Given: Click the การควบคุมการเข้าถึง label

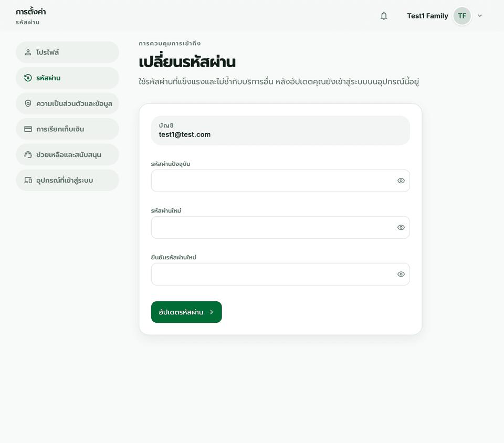Looking at the screenshot, I should coord(170,44).
